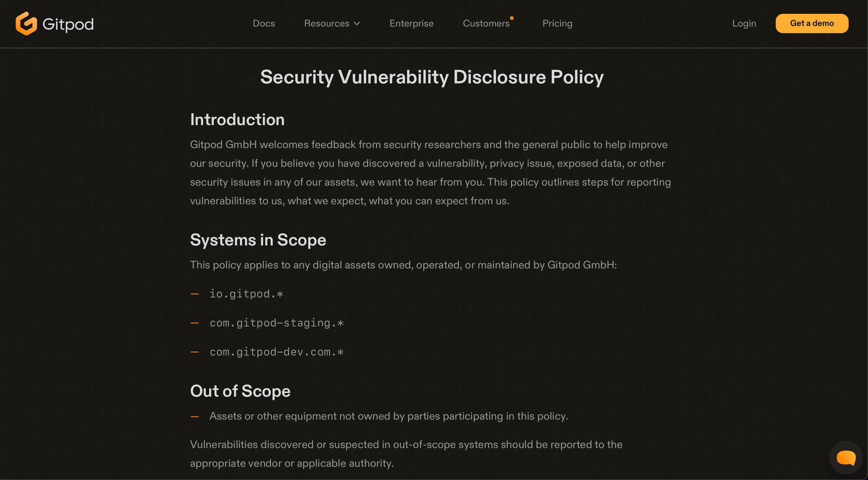Go to the Enterprise page
Image resolution: width=868 pixels, height=480 pixels.
(411, 23)
